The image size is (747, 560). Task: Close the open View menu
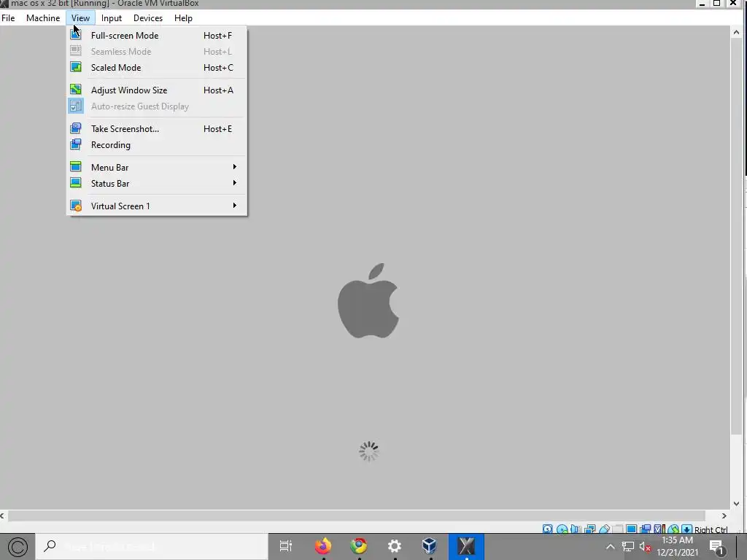pyautogui.click(x=80, y=18)
